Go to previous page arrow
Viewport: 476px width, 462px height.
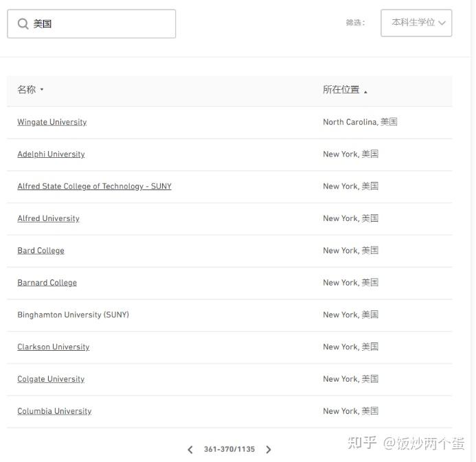[x=190, y=450]
